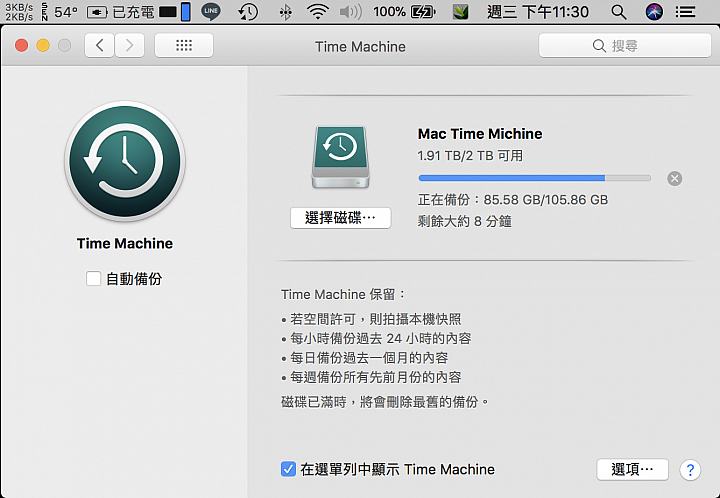720x498 pixels.
Task: Click the Time Machine label under the clock icon
Action: (125, 243)
